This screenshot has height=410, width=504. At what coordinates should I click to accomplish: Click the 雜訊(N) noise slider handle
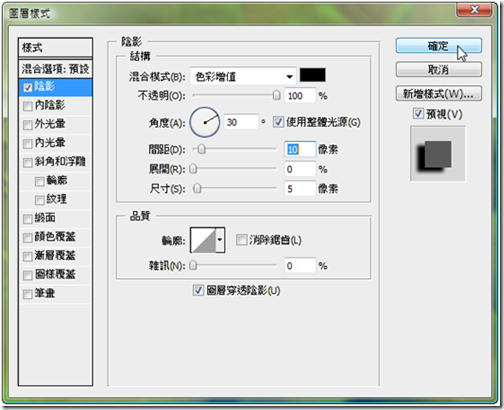click(x=193, y=265)
